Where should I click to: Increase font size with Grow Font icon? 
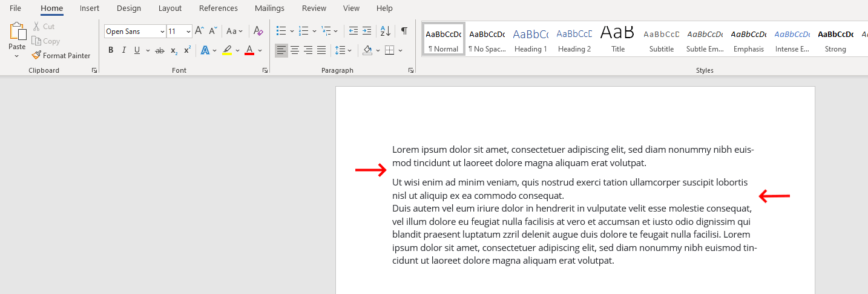199,31
